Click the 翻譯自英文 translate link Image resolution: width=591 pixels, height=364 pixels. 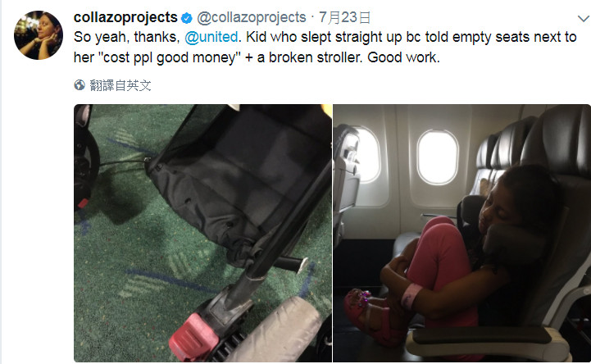(x=120, y=85)
